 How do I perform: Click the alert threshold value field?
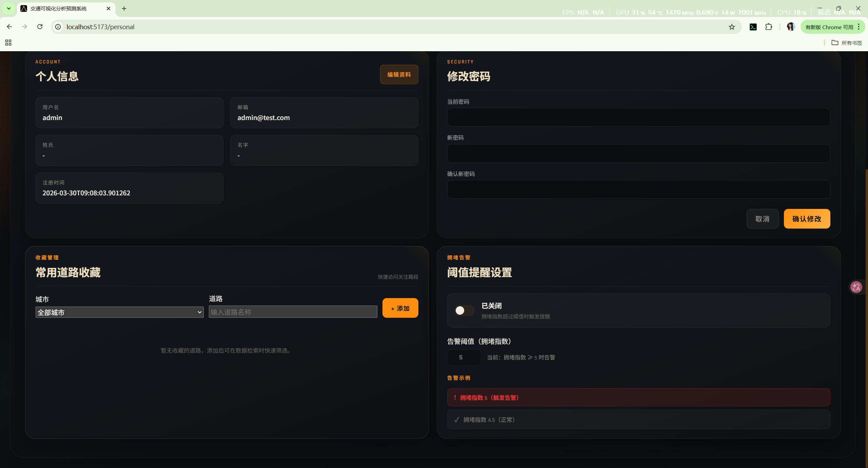click(x=463, y=357)
